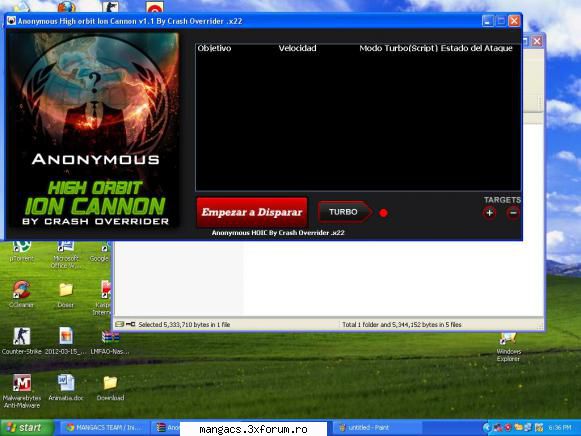
Task: Open the Counter-Strike desktop icon
Action: coord(21,341)
